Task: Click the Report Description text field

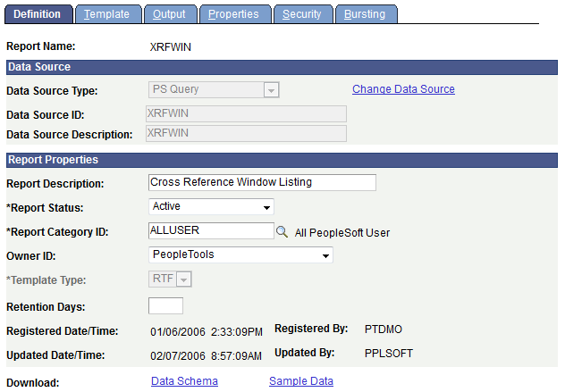Action: tap(261, 182)
